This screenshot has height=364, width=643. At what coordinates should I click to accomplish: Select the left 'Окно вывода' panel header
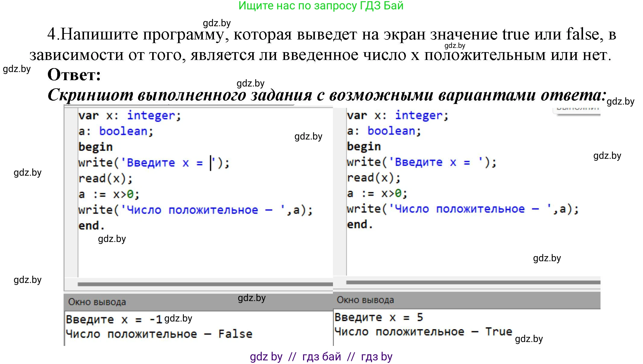pos(97,302)
